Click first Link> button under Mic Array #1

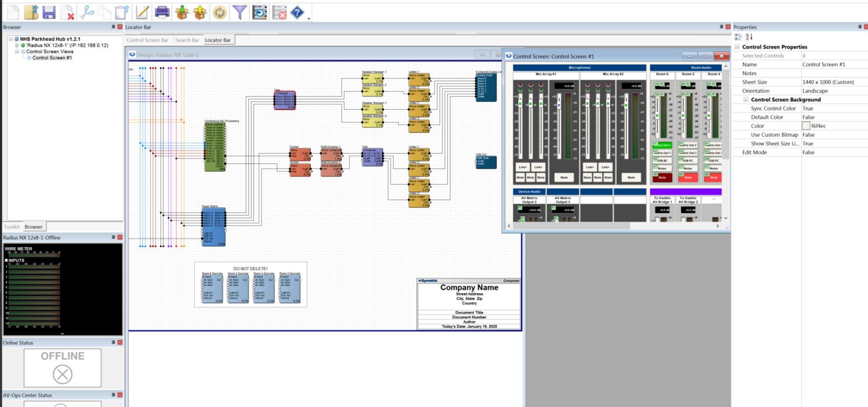(x=523, y=167)
